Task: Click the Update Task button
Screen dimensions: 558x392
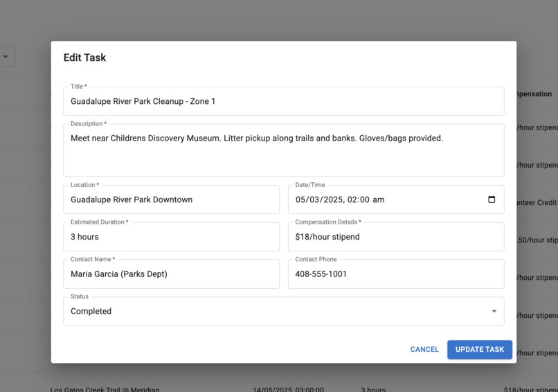Action: pyautogui.click(x=480, y=349)
